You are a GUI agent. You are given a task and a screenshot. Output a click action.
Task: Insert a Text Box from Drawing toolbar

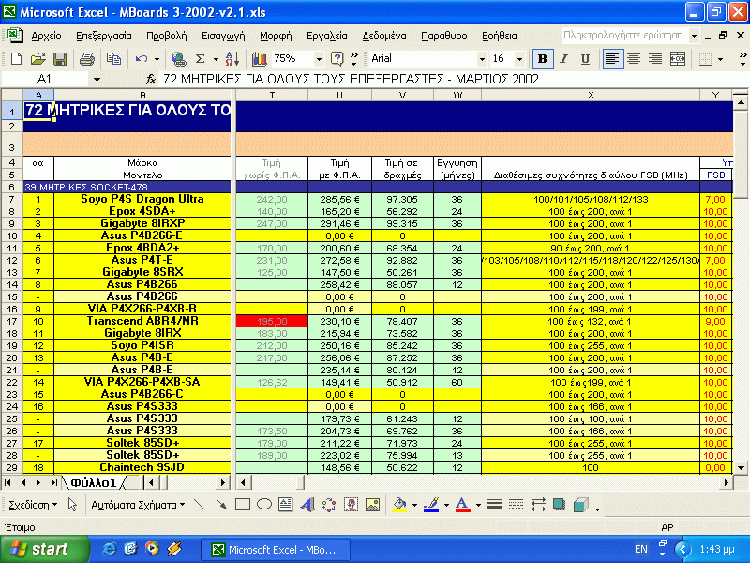(286, 504)
